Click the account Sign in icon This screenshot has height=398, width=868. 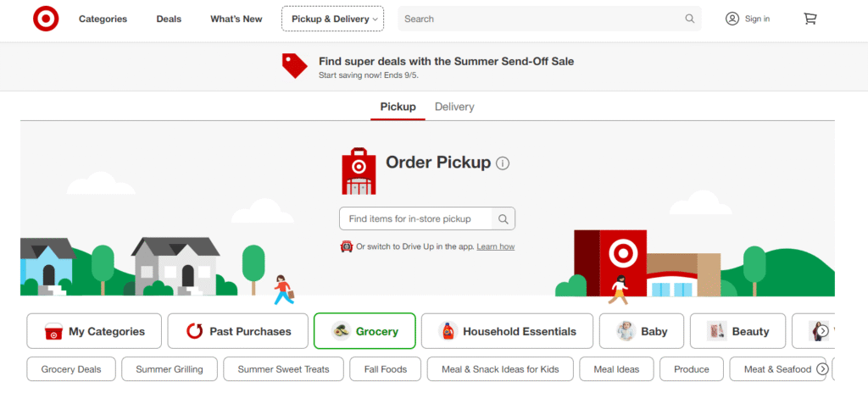pyautogui.click(x=732, y=19)
